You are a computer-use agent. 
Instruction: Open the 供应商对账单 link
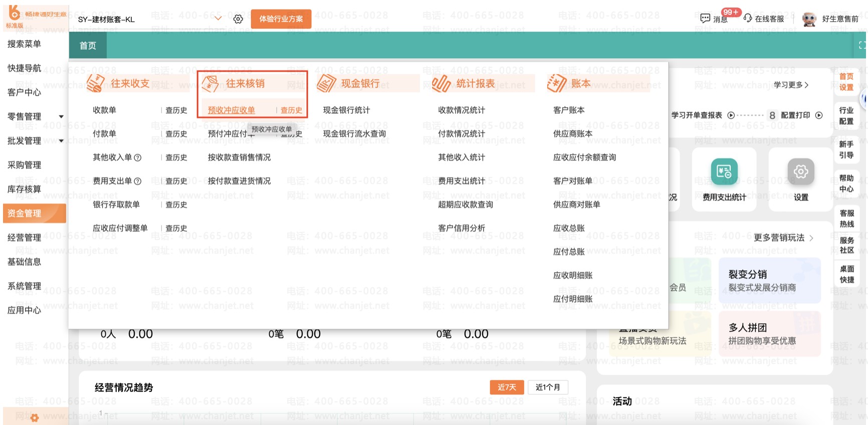point(577,204)
